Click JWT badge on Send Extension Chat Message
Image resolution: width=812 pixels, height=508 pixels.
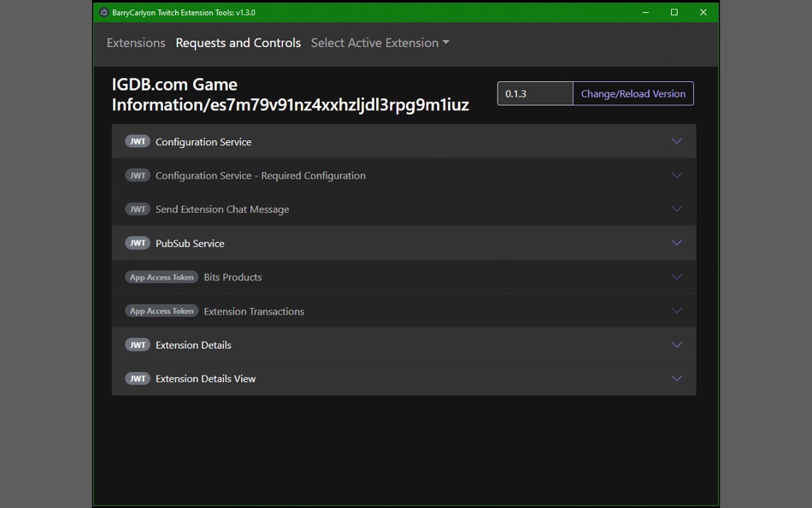tap(138, 209)
